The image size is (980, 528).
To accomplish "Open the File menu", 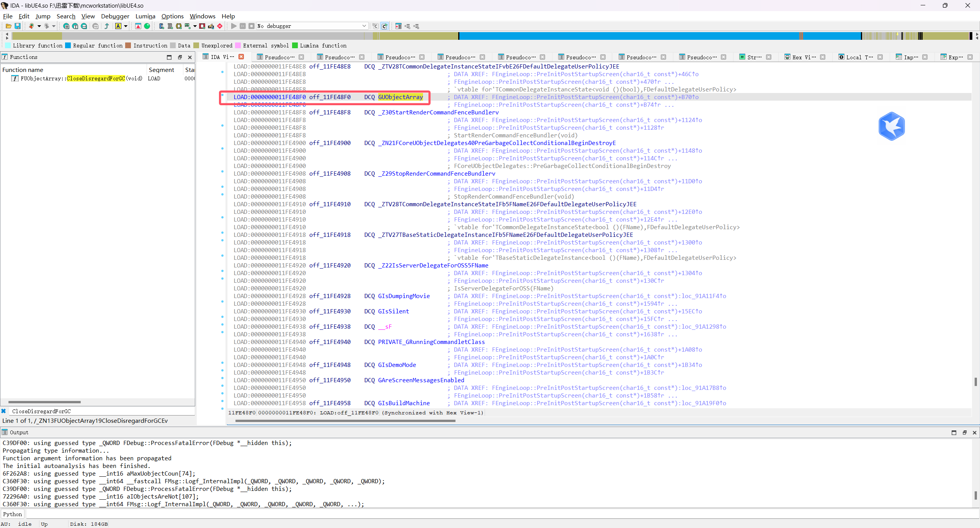I will (x=8, y=16).
